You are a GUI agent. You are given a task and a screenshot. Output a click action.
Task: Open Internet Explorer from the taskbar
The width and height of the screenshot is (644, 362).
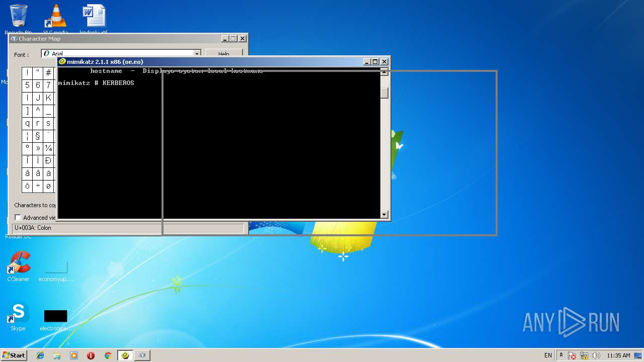click(40, 355)
